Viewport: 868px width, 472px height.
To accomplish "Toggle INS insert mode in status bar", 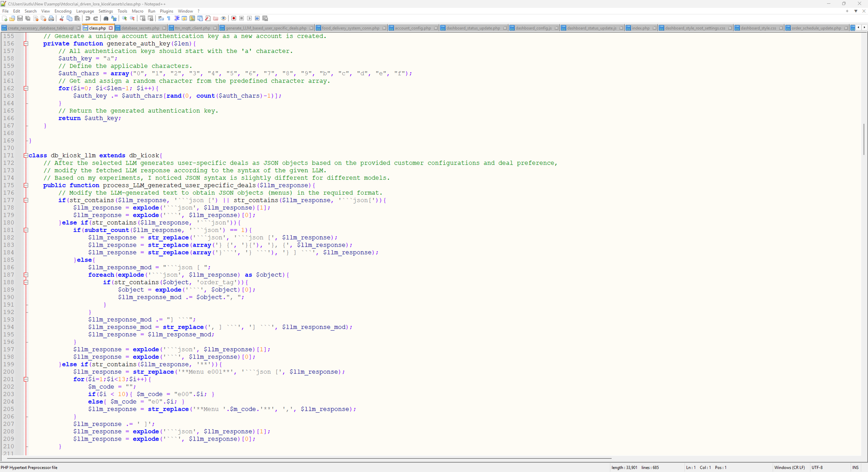I will [855, 468].
